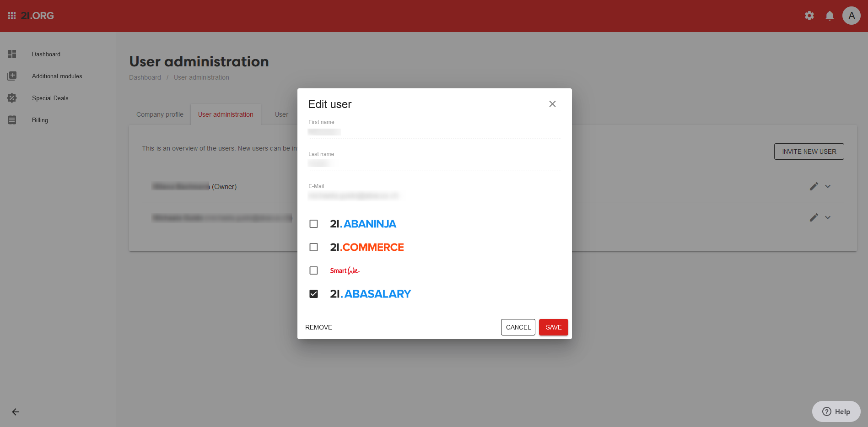Expand the Owner user row chevron
Viewport: 868px width, 427px height.
click(828, 186)
